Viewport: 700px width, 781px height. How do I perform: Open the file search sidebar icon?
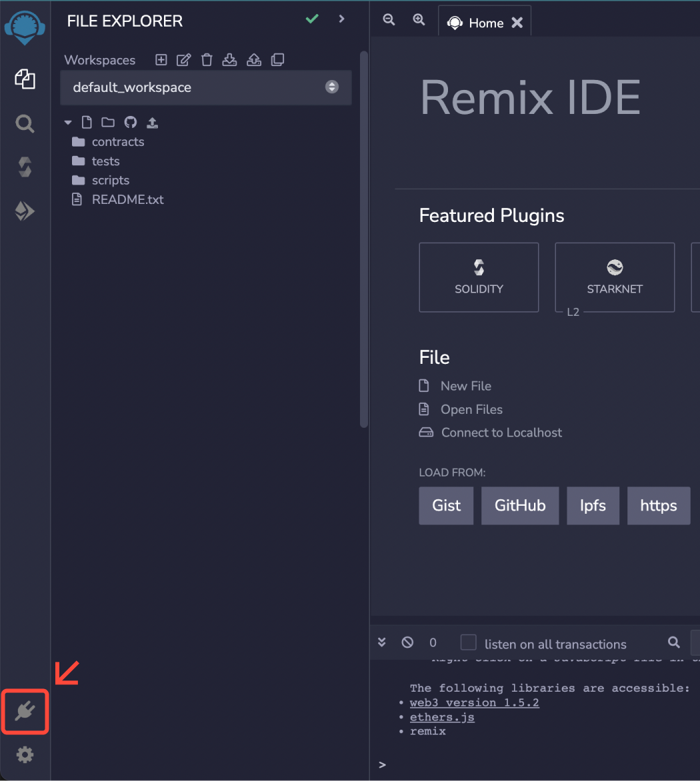tap(25, 123)
